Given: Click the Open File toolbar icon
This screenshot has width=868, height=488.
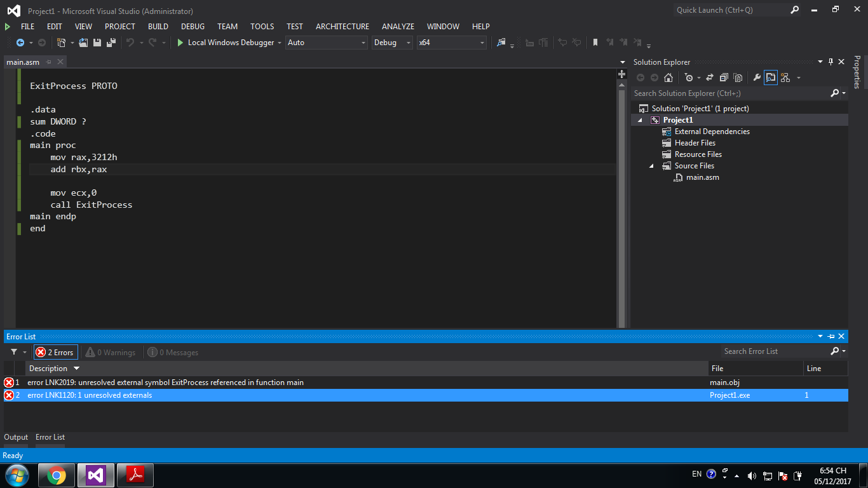Looking at the screenshot, I should click(x=83, y=43).
